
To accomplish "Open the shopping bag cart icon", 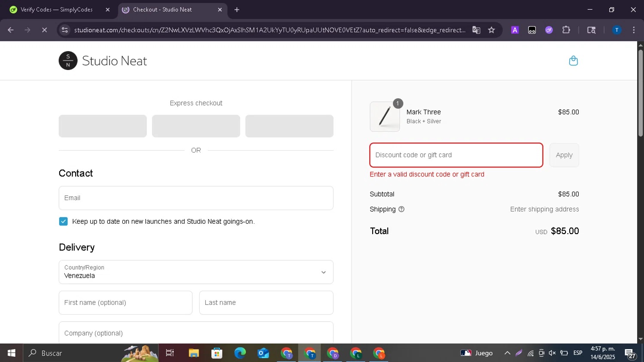I will 573,61.
